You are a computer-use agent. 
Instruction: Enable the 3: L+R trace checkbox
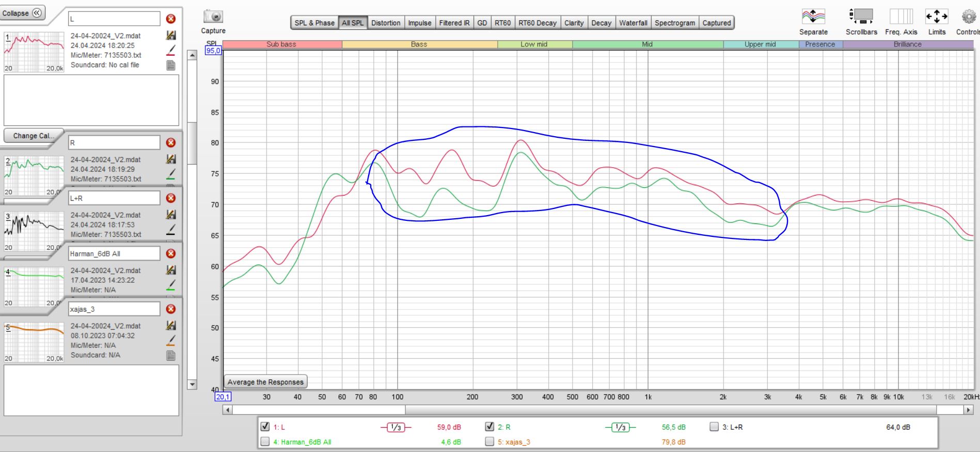pos(714,427)
